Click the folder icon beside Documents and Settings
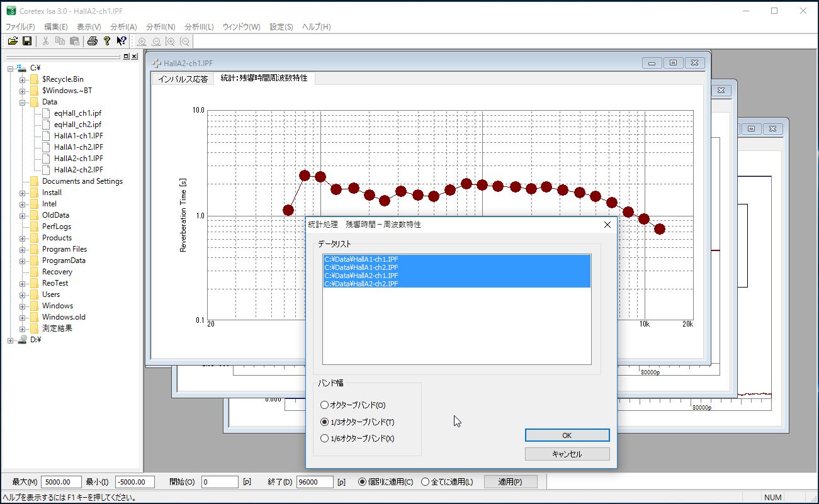Viewport: 819px width, 504px height. pos(34,181)
